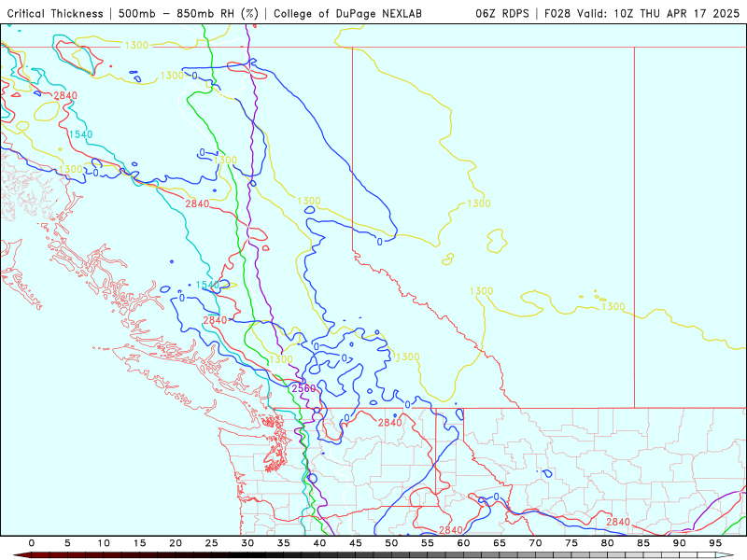
Task: Click the "25" value on the colorbar scale
Action: 212,543
